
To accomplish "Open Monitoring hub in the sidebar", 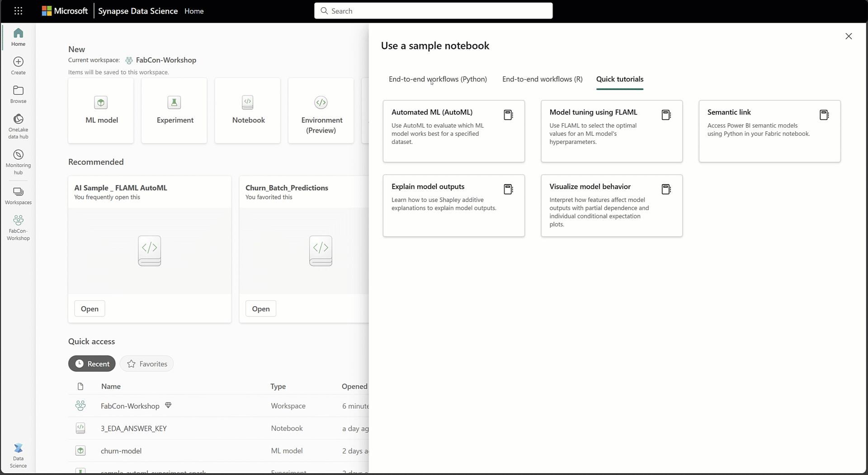I will [18, 162].
